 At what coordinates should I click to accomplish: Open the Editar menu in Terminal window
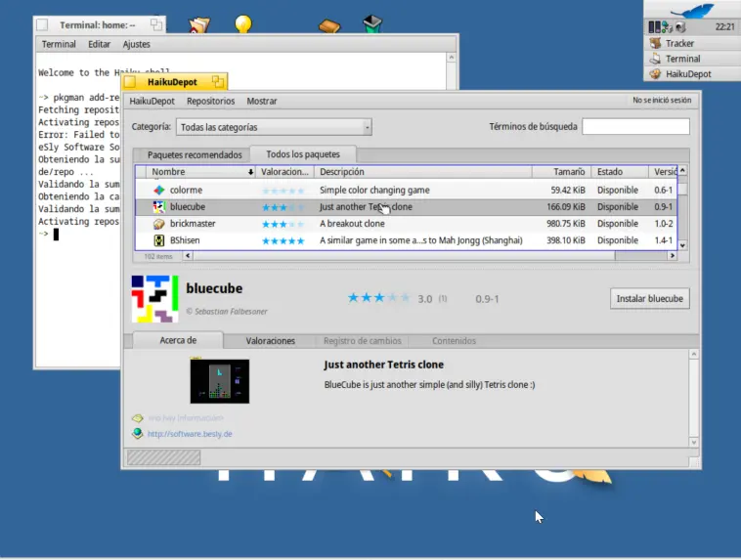click(x=100, y=44)
